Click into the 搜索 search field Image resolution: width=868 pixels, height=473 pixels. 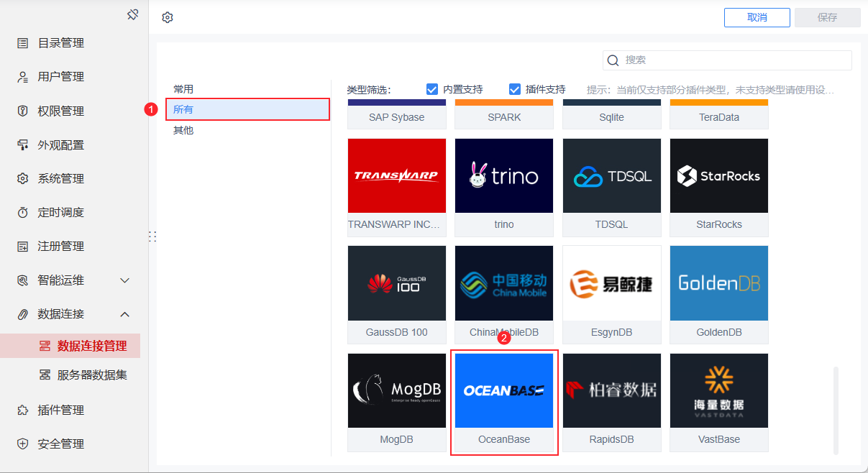[727, 60]
